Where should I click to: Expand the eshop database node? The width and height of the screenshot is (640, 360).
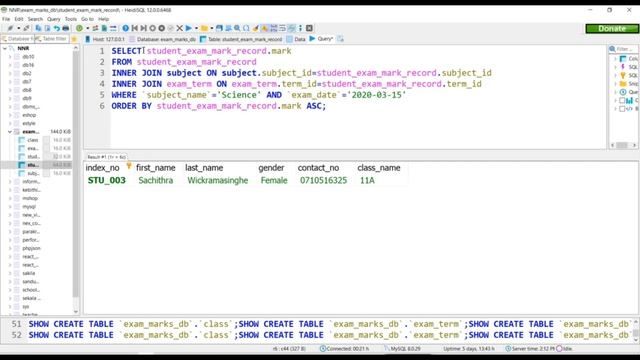click(x=10, y=115)
